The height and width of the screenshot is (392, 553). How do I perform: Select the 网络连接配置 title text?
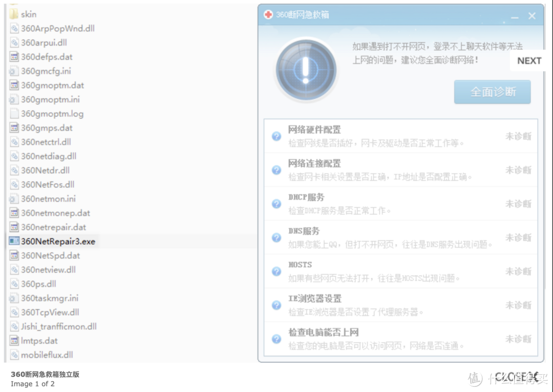click(x=314, y=164)
